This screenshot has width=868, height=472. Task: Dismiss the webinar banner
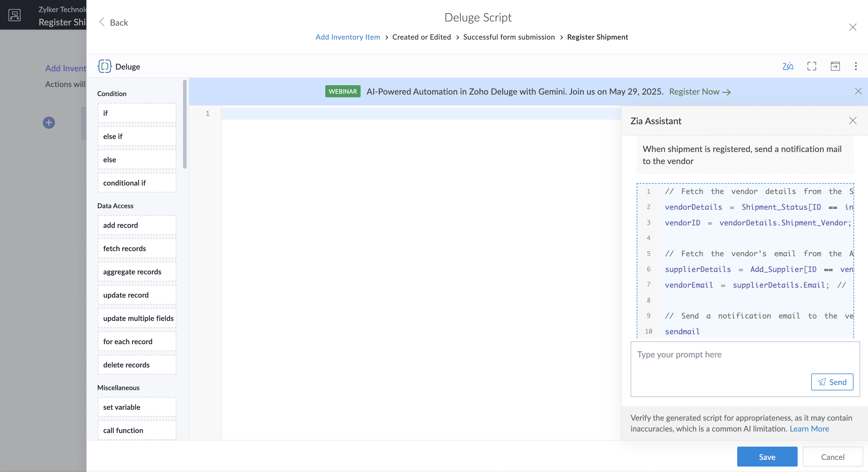(858, 91)
